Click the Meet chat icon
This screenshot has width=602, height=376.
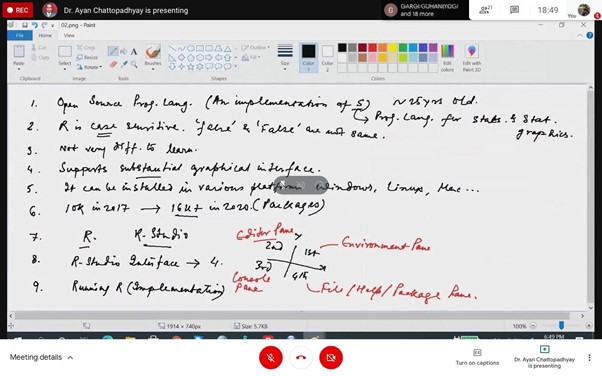point(514,10)
